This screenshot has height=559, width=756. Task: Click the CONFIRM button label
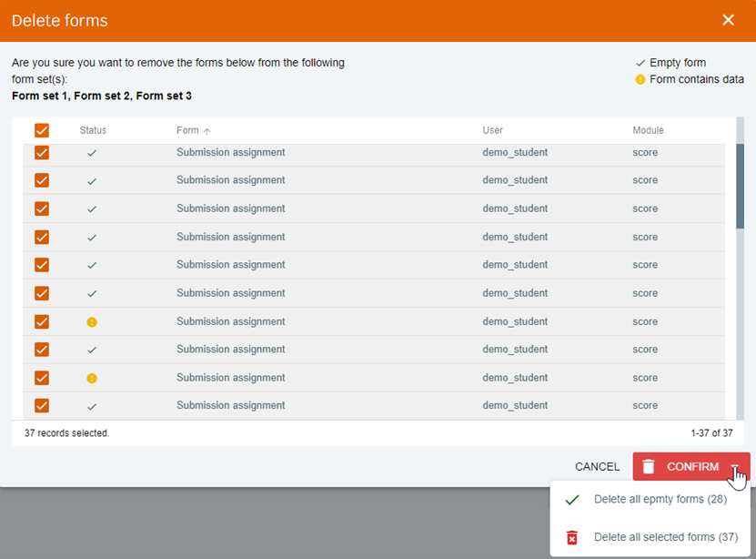click(693, 466)
